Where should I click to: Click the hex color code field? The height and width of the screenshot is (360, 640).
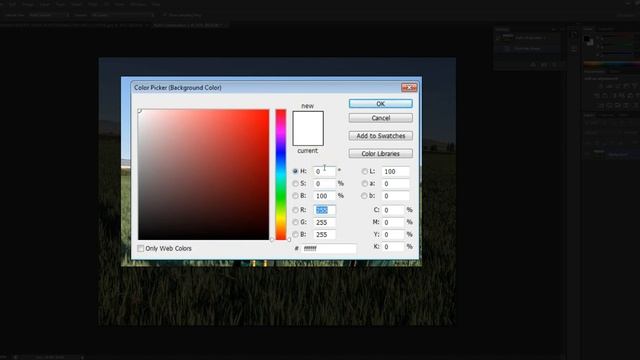(x=329, y=248)
